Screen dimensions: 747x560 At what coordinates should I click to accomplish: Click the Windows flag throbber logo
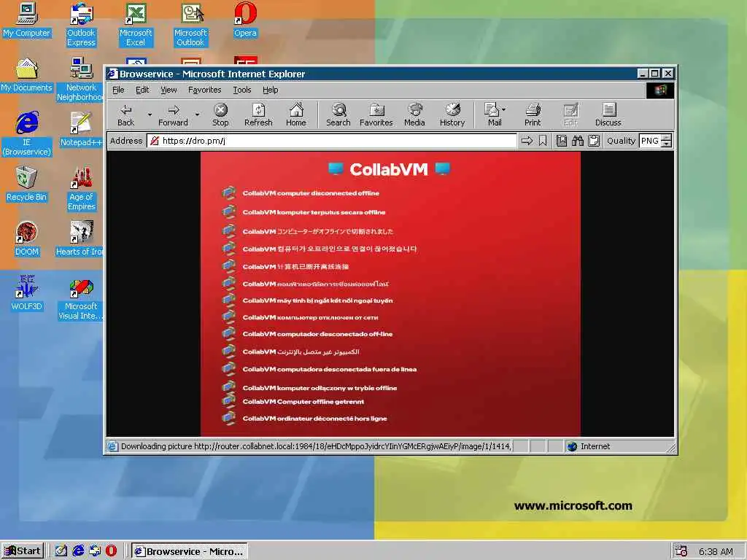click(x=659, y=90)
